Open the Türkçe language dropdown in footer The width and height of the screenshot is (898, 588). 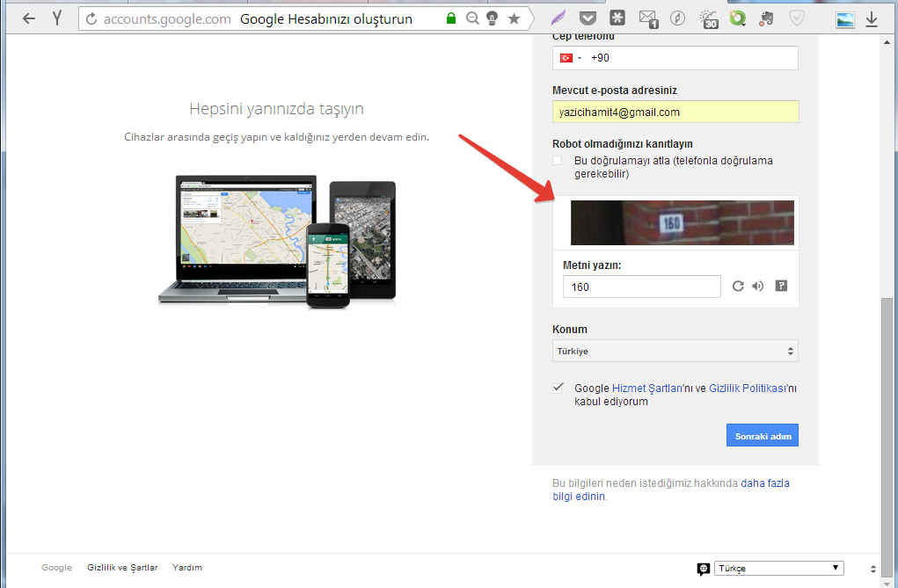778,569
